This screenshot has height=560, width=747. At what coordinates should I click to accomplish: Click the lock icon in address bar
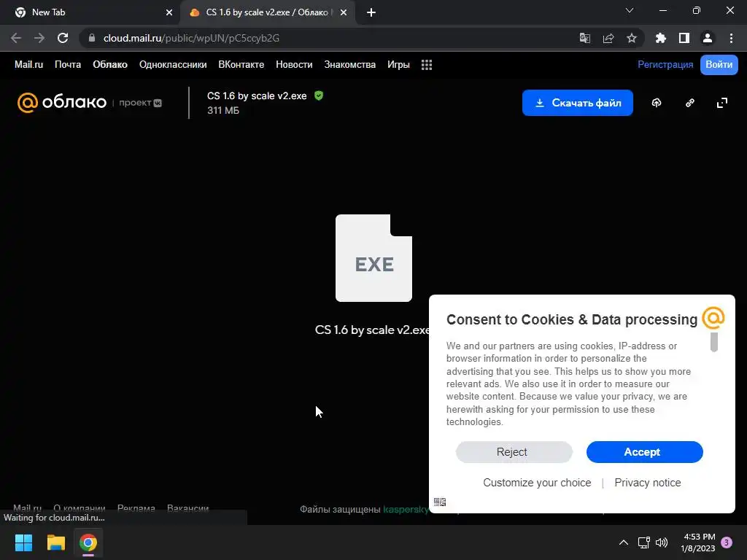[92, 38]
